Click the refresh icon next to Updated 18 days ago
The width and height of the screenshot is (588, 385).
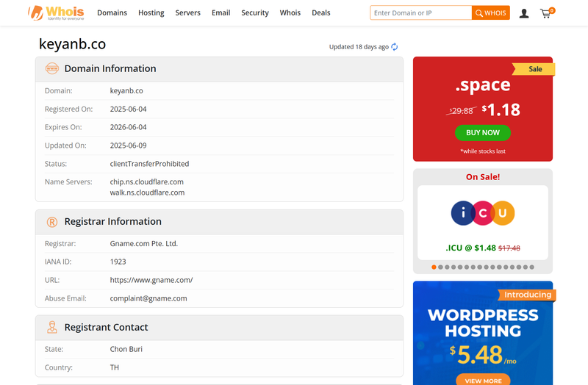(395, 47)
